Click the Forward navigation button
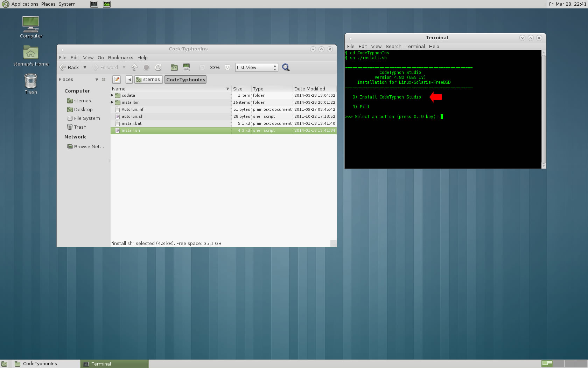Screen dimensions: 588x368 point(105,67)
